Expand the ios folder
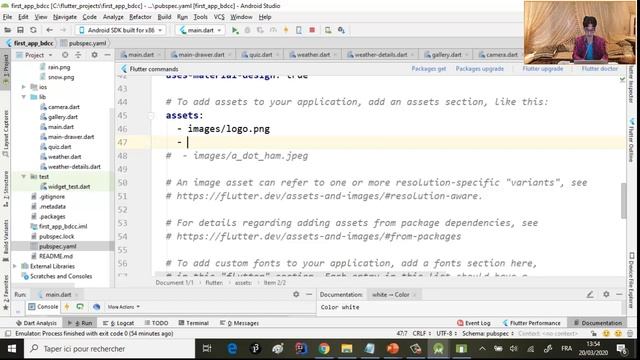 [x=24, y=87]
